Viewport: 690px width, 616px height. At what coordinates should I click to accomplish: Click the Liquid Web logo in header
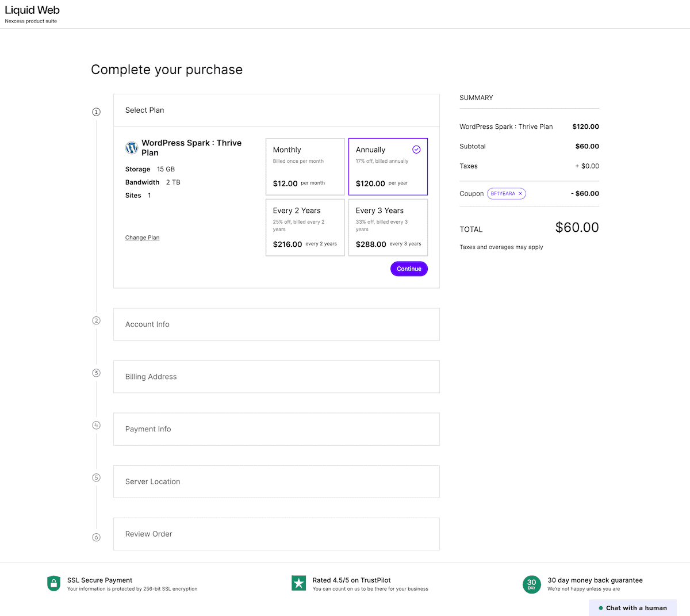[32, 10]
